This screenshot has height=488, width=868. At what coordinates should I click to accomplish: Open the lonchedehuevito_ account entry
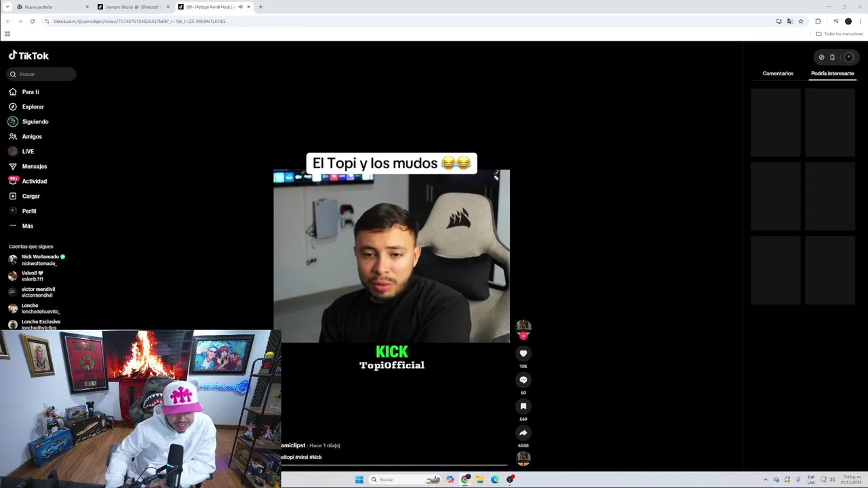click(39, 308)
